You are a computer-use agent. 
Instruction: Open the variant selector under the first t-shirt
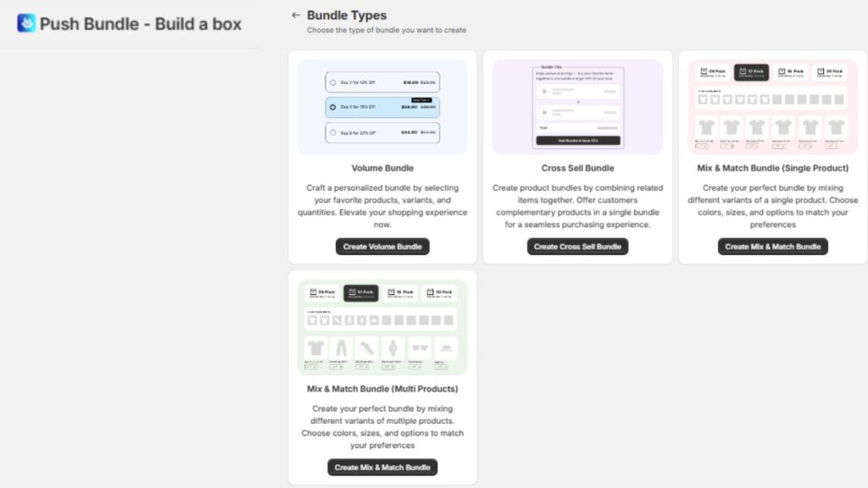(x=701, y=146)
